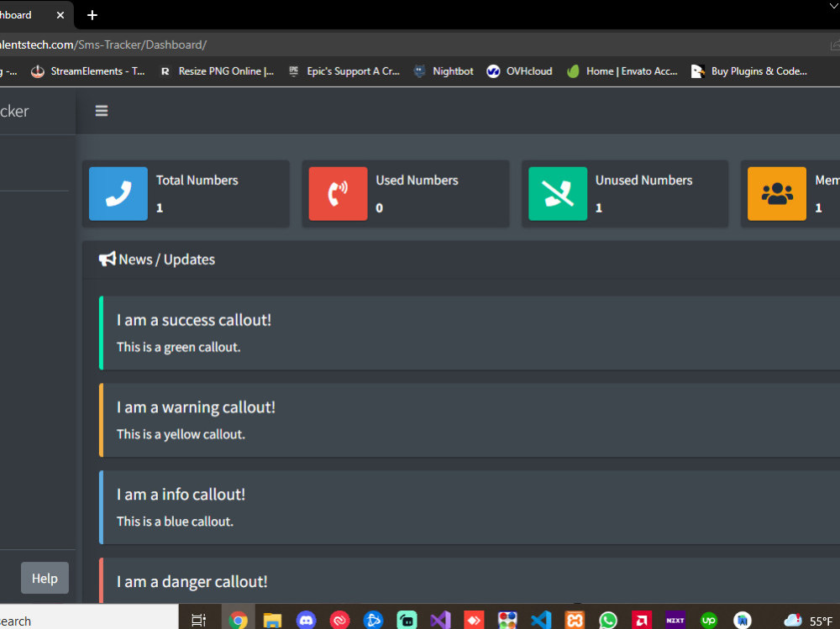Click the Unused Numbers label
The image size is (840, 629).
644,180
